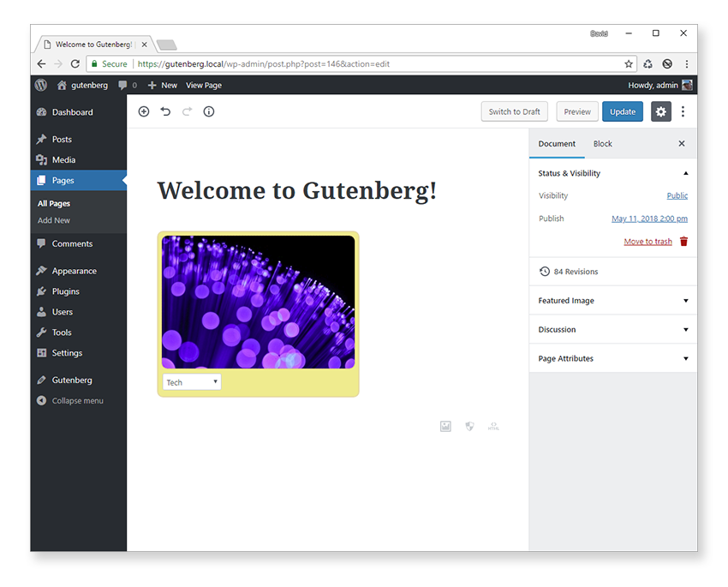The height and width of the screenshot is (587, 728).
Task: Switch to the Block tab
Action: (603, 143)
